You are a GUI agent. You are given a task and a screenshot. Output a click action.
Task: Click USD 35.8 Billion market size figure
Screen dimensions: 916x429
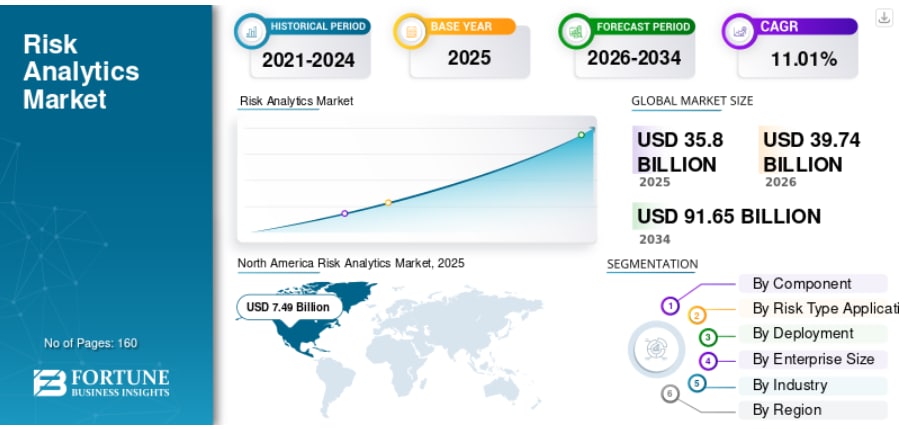tap(681, 152)
